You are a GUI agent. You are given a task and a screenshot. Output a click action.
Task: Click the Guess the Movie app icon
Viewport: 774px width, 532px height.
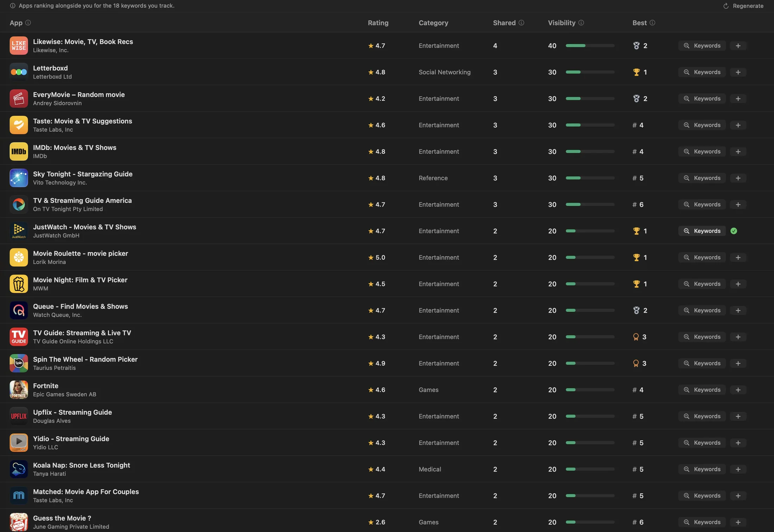pyautogui.click(x=19, y=522)
